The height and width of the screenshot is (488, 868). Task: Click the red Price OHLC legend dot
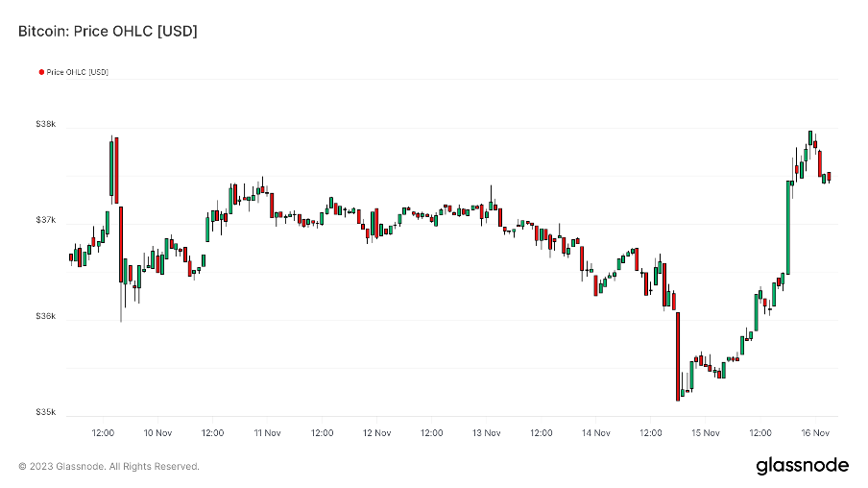41,72
